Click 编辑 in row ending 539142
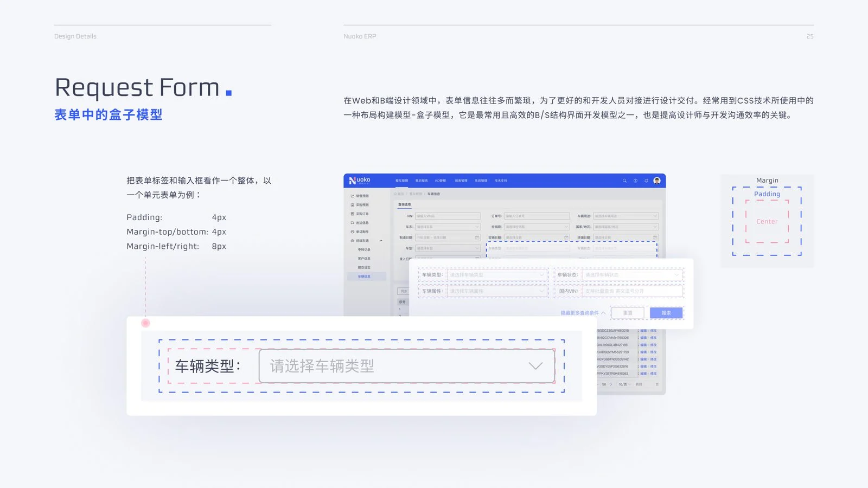Image resolution: width=868 pixels, height=488 pixels. (643, 359)
